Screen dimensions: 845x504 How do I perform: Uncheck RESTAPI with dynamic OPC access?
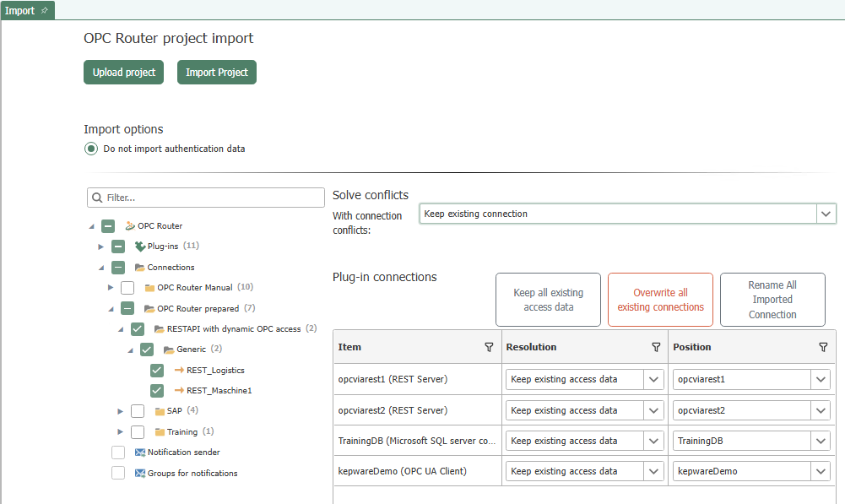[138, 328]
